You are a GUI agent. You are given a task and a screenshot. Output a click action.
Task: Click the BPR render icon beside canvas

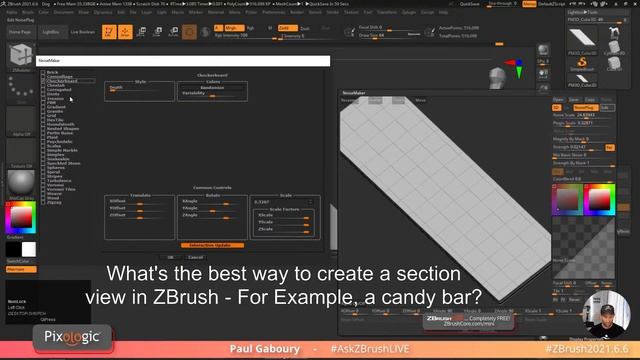[543, 50]
